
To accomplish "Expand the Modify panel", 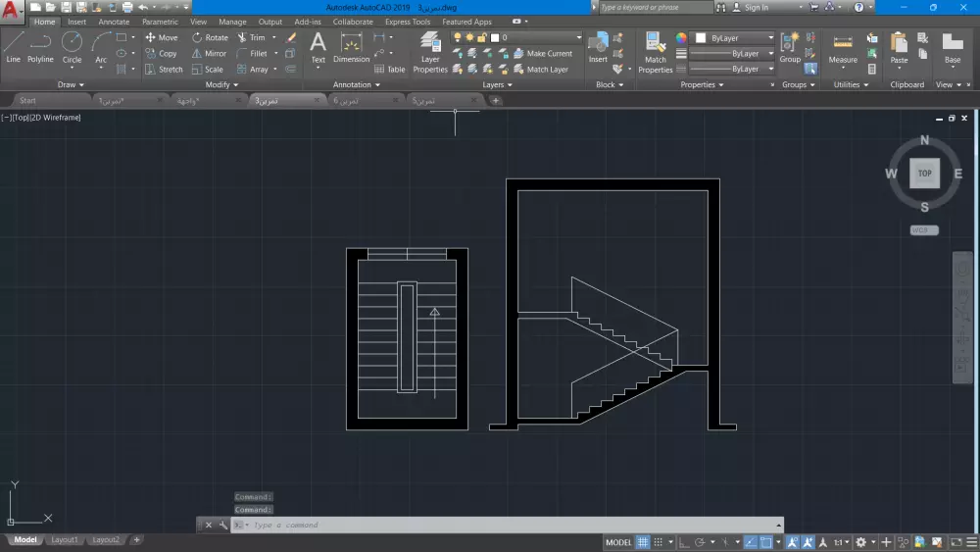I will click(221, 84).
